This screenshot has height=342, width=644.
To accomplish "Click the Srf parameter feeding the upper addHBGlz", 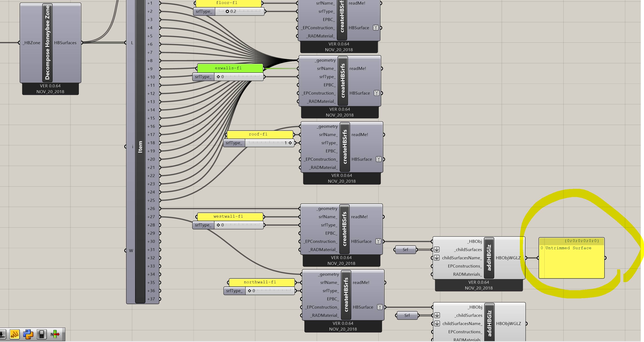I will [x=405, y=249].
